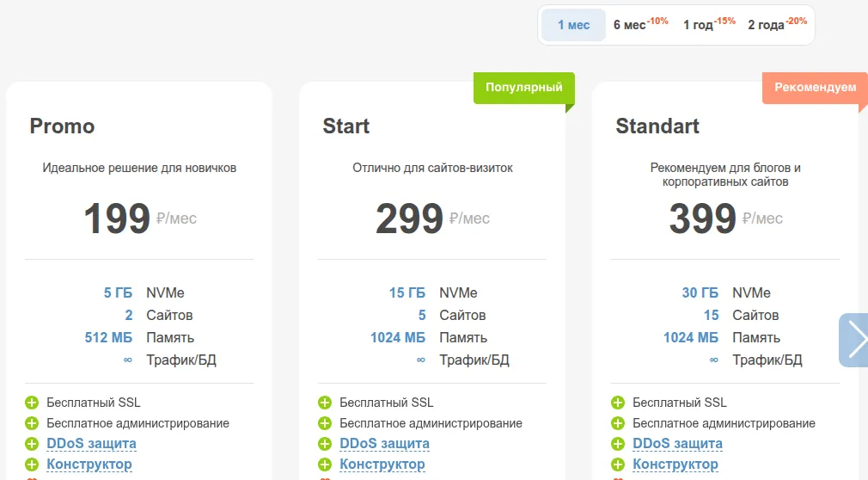
Task: Click 1024 МБ Память in Standart plan
Action: (x=722, y=337)
